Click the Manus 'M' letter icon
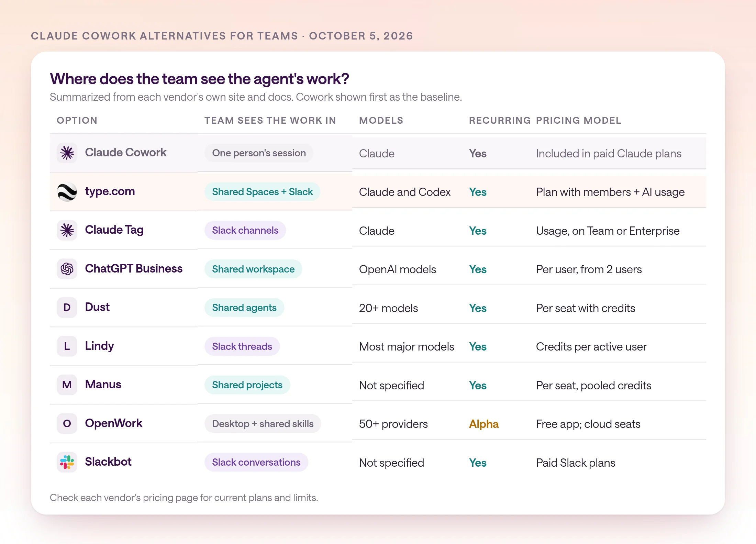Image resolution: width=756 pixels, height=544 pixels. pyautogui.click(x=67, y=385)
